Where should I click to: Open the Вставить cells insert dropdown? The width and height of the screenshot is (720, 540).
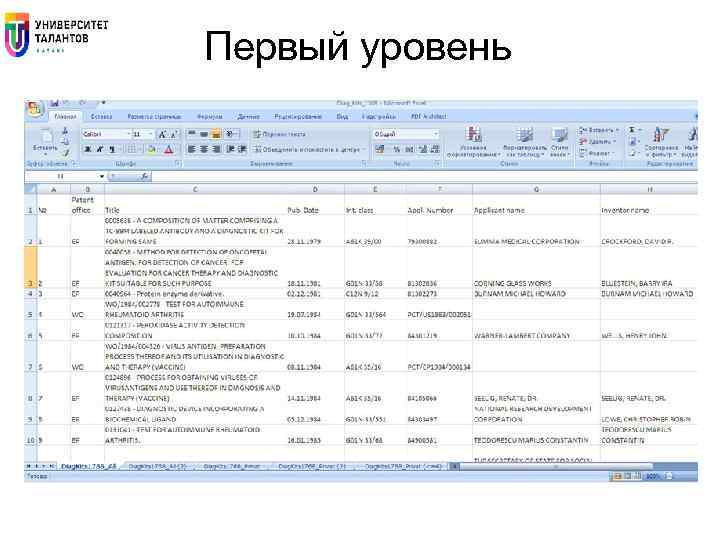coord(599,130)
